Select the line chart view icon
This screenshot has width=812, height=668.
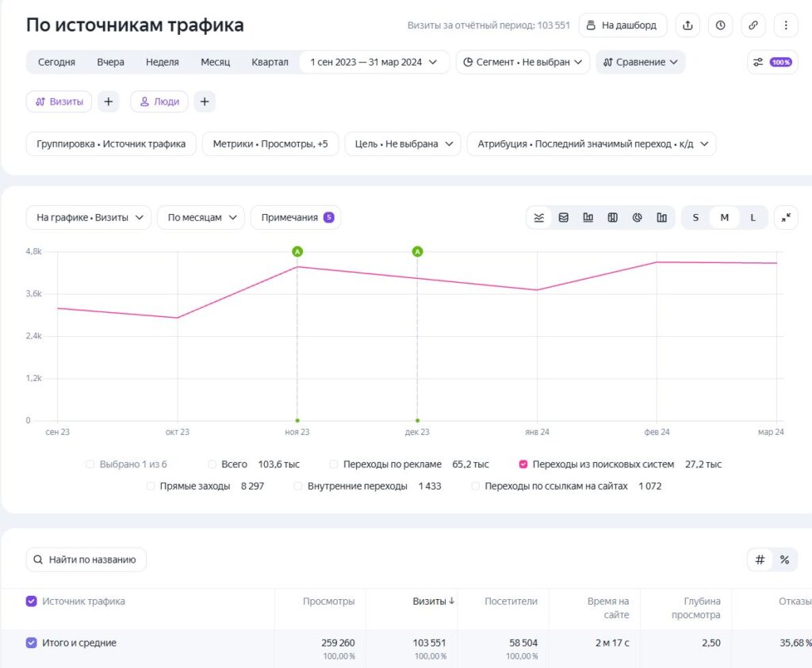539,218
